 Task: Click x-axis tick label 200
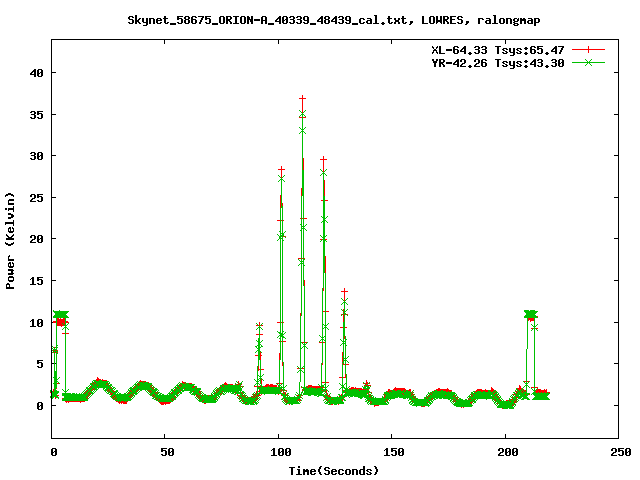[x=508, y=452]
